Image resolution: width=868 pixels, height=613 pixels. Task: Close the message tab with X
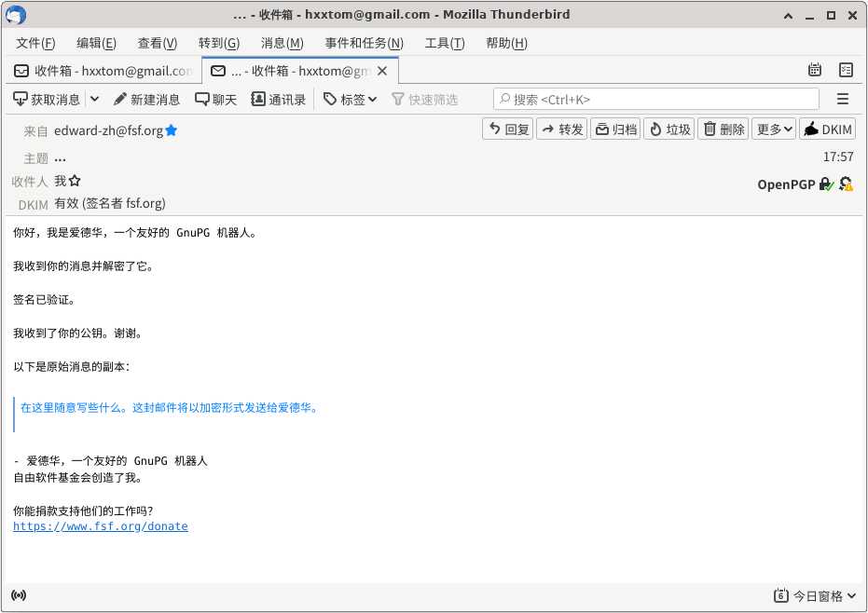click(x=382, y=71)
